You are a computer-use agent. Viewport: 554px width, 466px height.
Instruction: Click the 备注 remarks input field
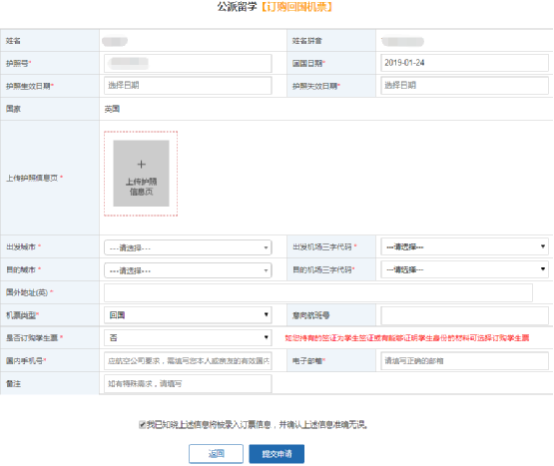(188, 384)
